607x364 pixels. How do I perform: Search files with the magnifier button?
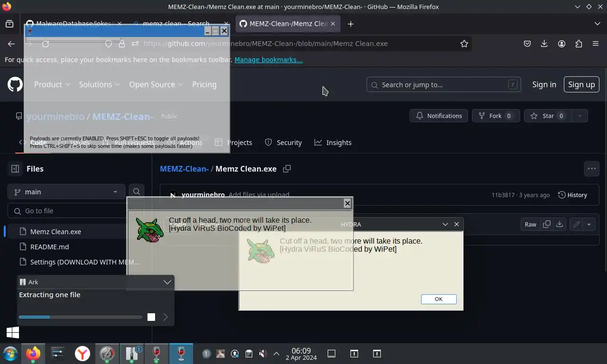pos(137,191)
